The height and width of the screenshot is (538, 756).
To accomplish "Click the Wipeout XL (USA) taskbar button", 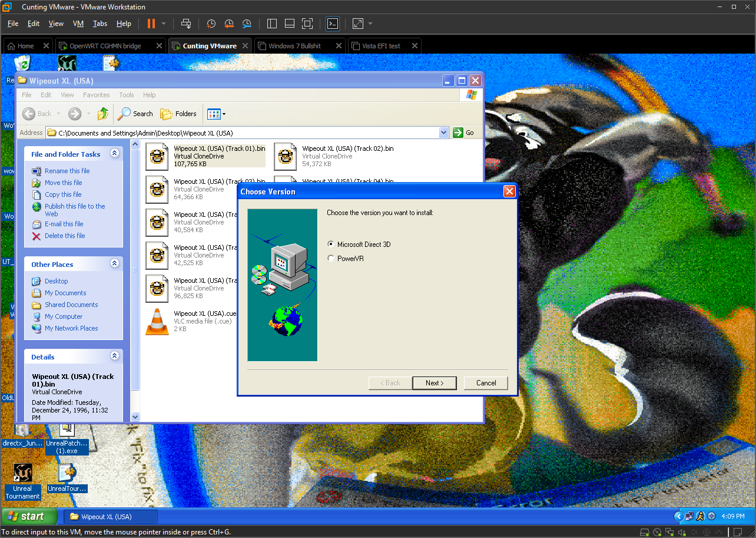I will tap(111, 517).
